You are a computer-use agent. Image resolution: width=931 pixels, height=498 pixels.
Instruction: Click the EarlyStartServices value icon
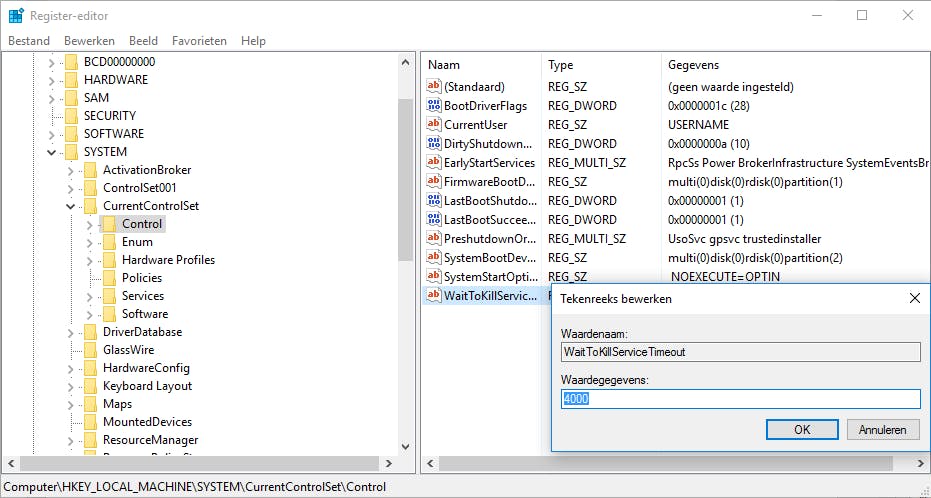coord(434,163)
